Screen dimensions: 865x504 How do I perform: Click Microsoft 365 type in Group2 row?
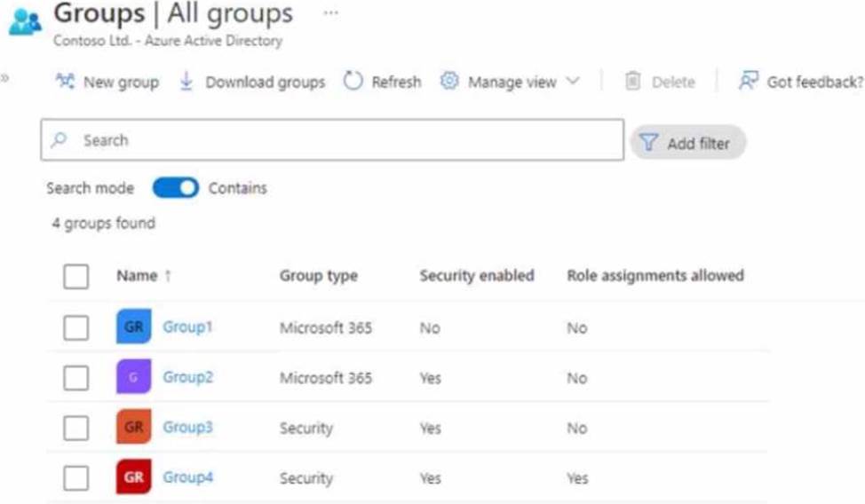coord(325,378)
